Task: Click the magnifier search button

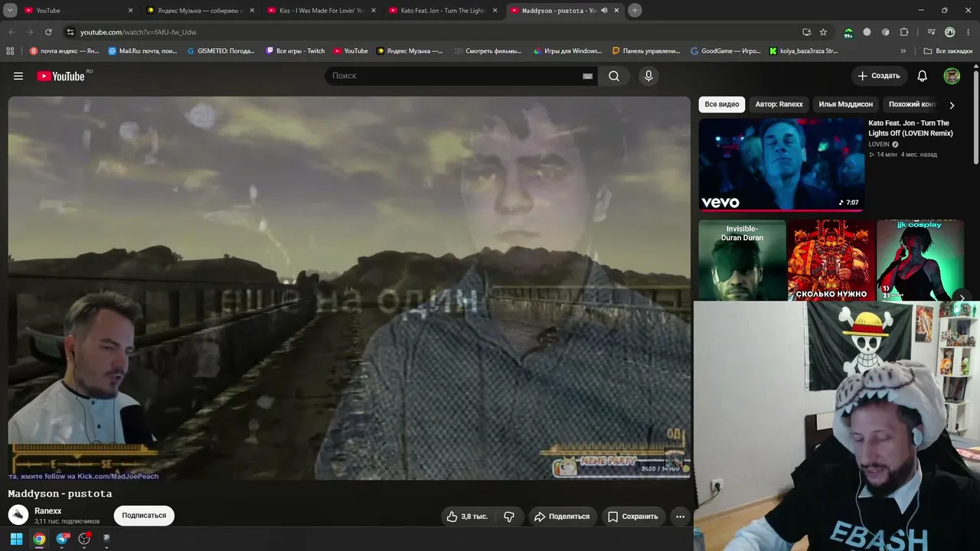Action: pyautogui.click(x=614, y=76)
